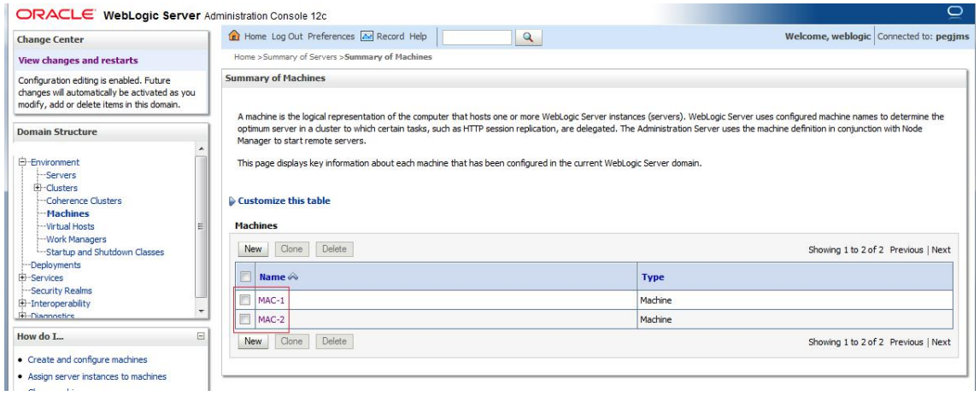Select Work Managers tree item
The height and width of the screenshot is (402, 980).
(76, 239)
